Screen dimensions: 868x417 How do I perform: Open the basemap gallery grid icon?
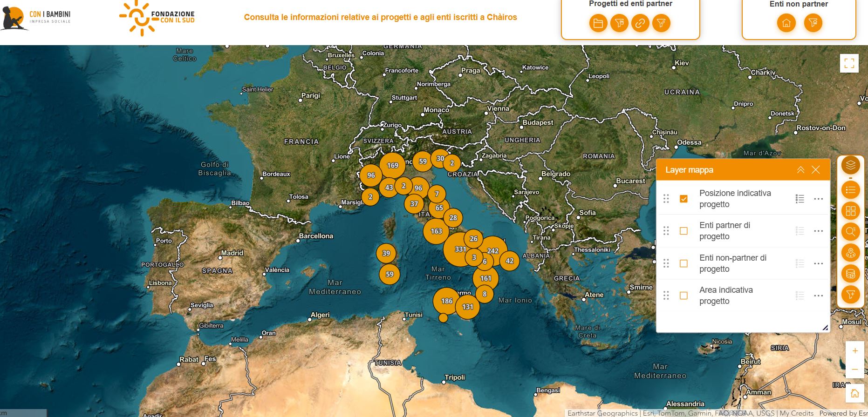coord(851,211)
